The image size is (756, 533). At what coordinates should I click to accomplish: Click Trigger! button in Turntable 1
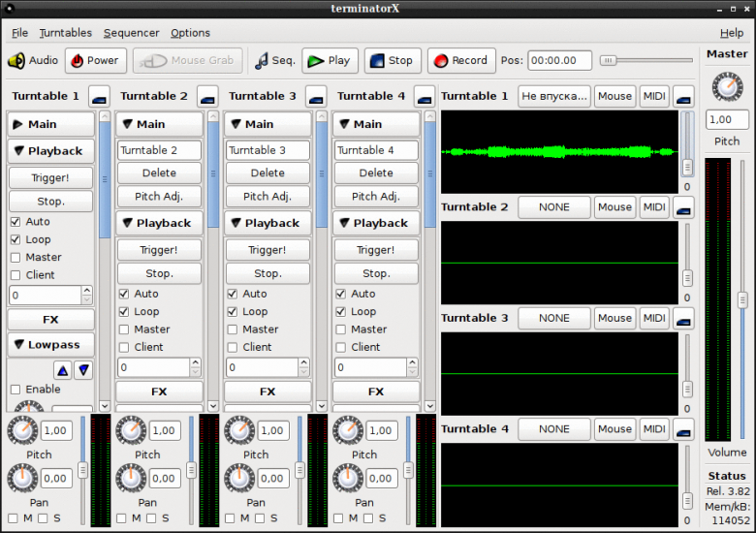click(50, 177)
